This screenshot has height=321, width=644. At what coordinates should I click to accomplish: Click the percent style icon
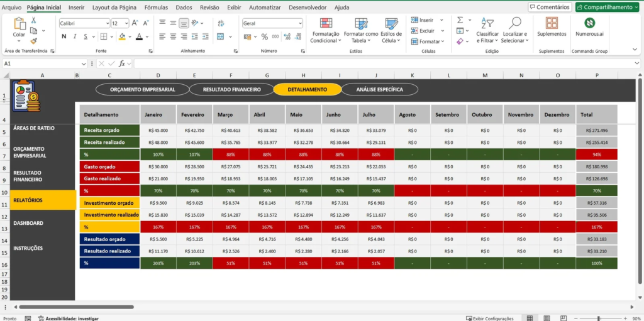click(x=265, y=37)
